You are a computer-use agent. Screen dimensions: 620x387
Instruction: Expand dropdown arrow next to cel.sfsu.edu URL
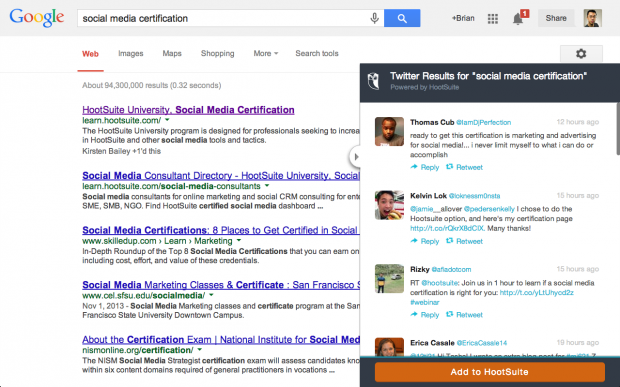[x=211, y=295]
